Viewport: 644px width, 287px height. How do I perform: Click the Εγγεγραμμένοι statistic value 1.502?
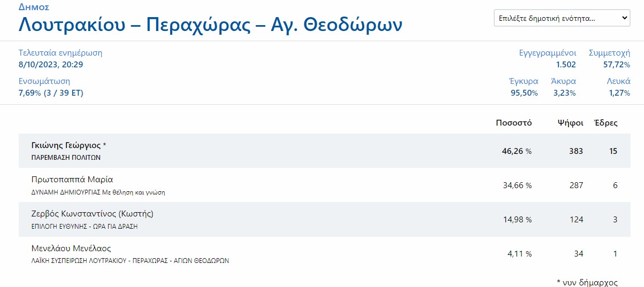coord(566,65)
